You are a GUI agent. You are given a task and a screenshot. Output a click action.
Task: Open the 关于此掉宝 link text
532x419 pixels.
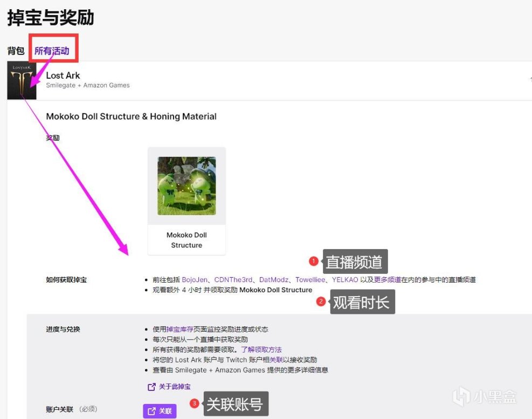pyautogui.click(x=175, y=387)
